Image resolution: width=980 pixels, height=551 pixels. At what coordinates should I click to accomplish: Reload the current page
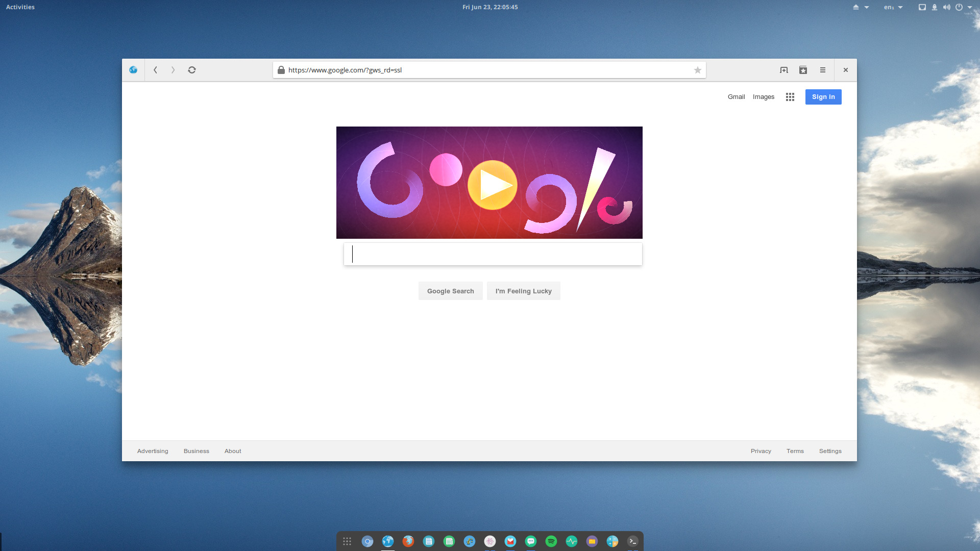pyautogui.click(x=192, y=70)
